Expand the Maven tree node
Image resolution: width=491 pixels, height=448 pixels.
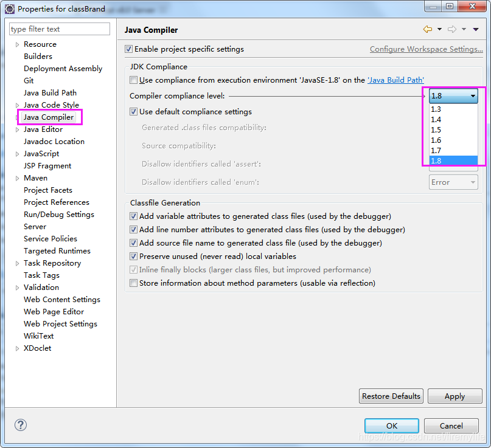coord(17,178)
